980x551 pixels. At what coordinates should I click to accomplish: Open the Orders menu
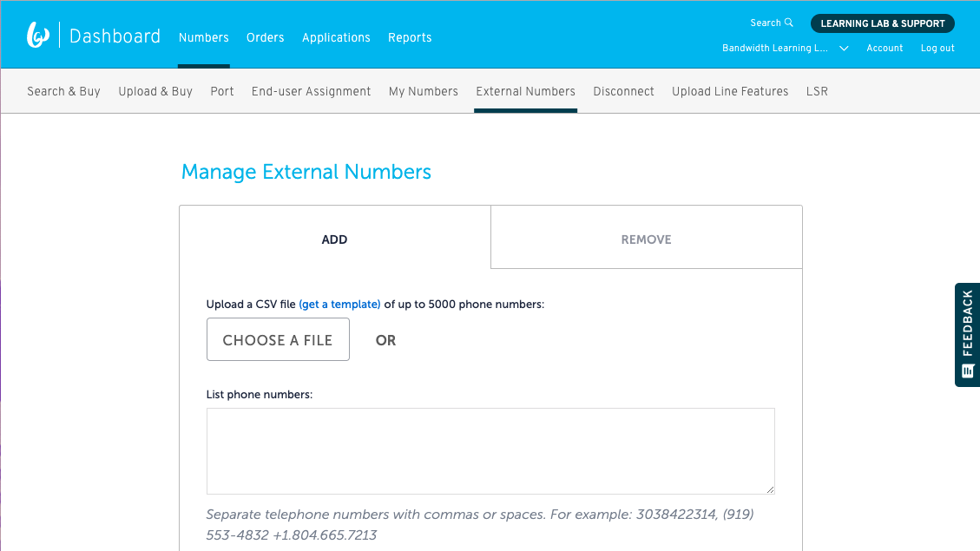265,37
